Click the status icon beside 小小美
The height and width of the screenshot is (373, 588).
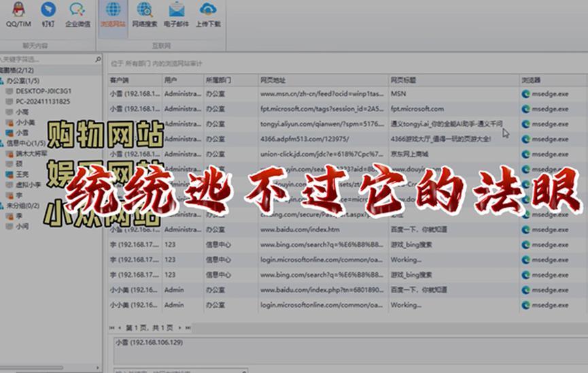click(x=10, y=123)
